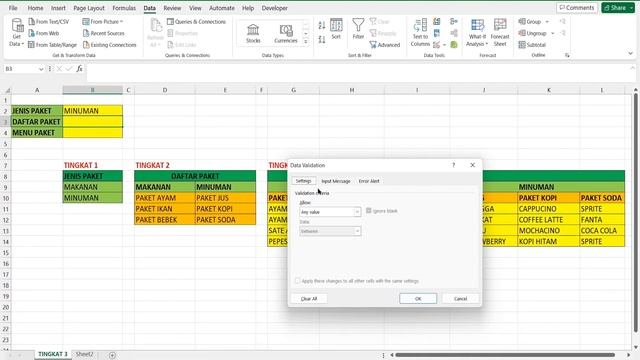Select cell containing PAKET AYAM

click(x=165, y=198)
